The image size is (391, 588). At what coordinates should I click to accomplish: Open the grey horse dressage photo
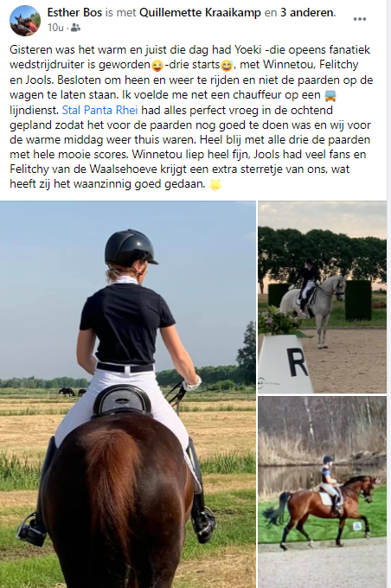tap(322, 297)
